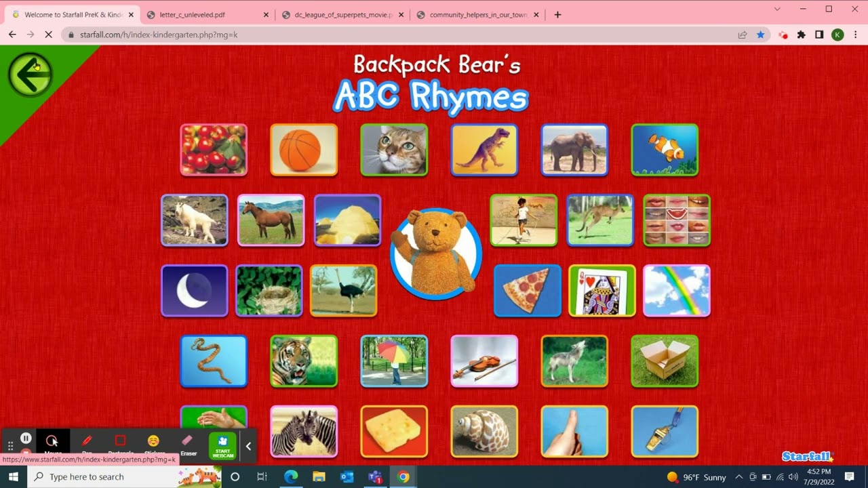Select the howling wolf tile

[x=574, y=361]
